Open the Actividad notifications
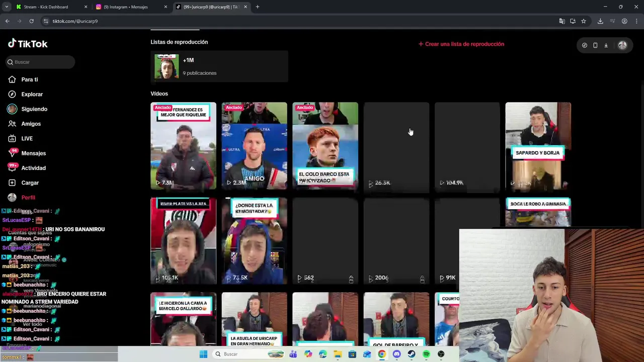This screenshot has width=644, height=362. pos(33,168)
